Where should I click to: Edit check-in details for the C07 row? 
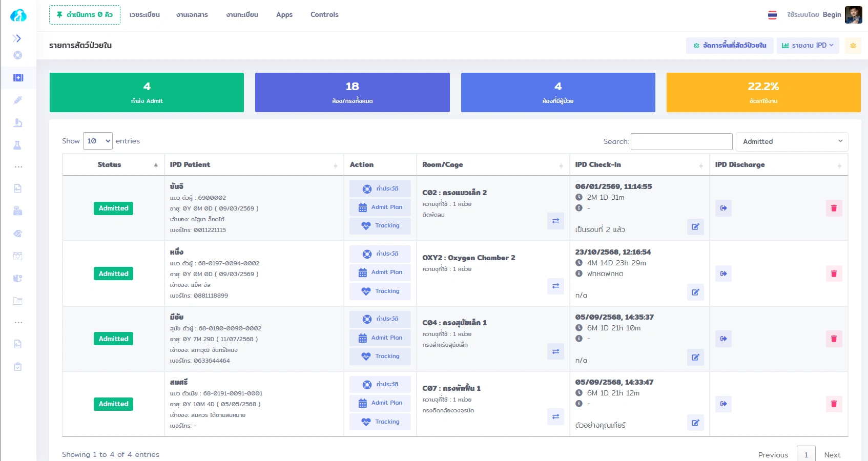pyautogui.click(x=695, y=423)
